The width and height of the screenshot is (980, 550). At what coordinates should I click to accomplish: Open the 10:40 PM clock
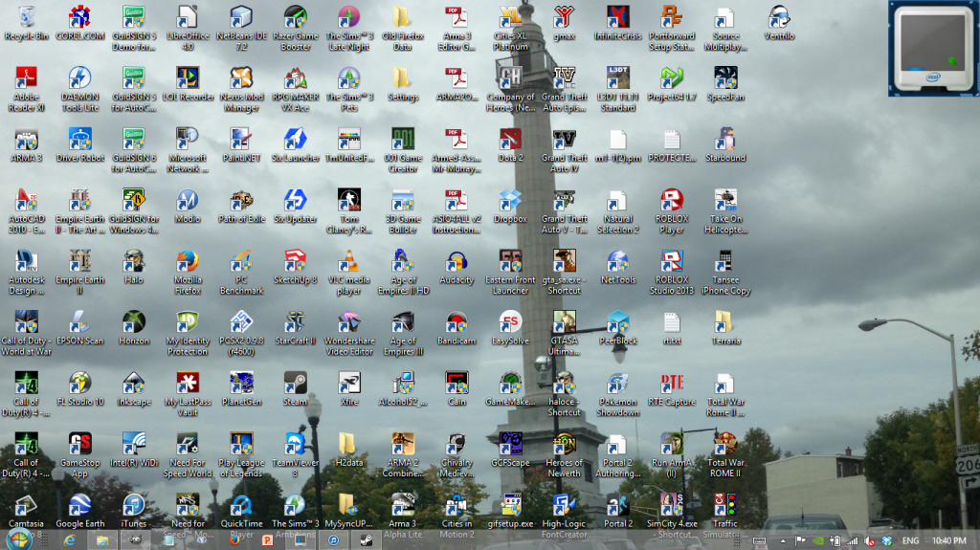(948, 541)
